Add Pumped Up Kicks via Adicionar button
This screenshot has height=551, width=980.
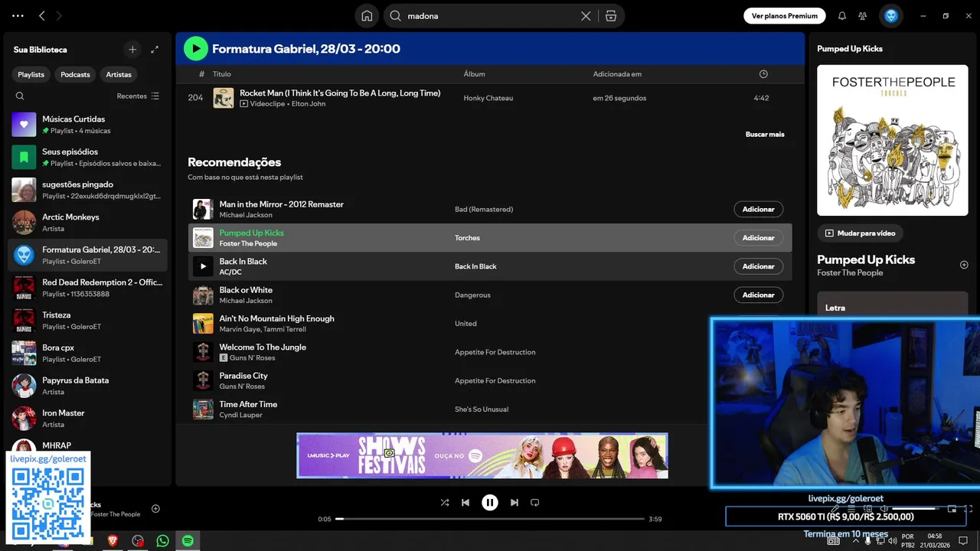coord(759,238)
